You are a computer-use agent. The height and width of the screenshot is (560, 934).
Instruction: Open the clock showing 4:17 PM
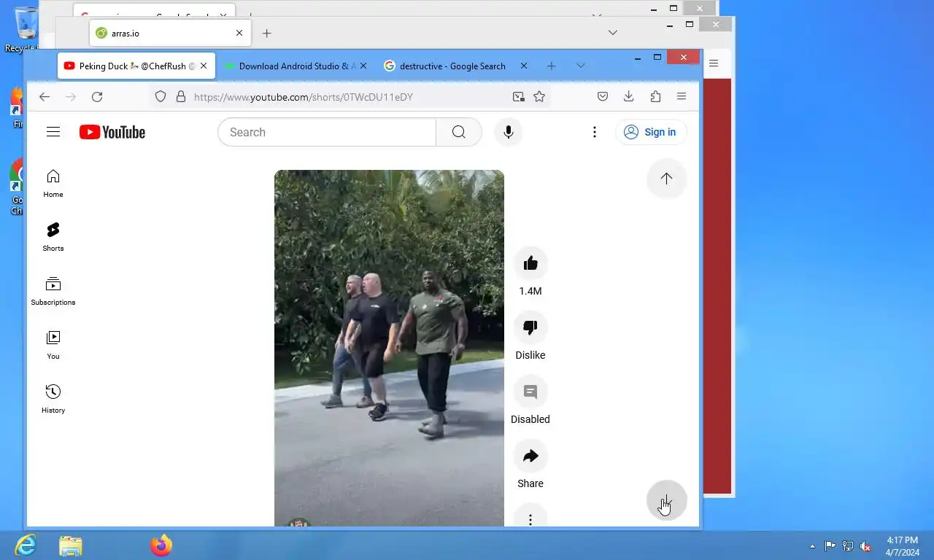903,546
